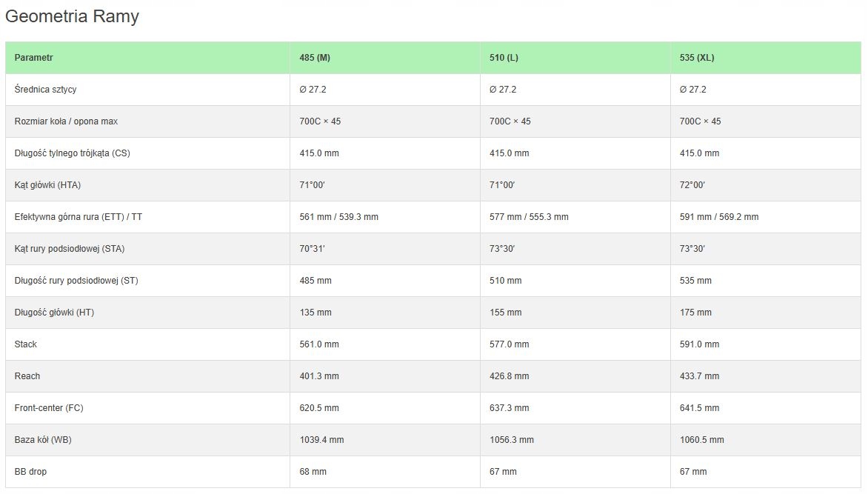The width and height of the screenshot is (868, 494).
Task: Select the 510 (L) column header
Action: 504,58
